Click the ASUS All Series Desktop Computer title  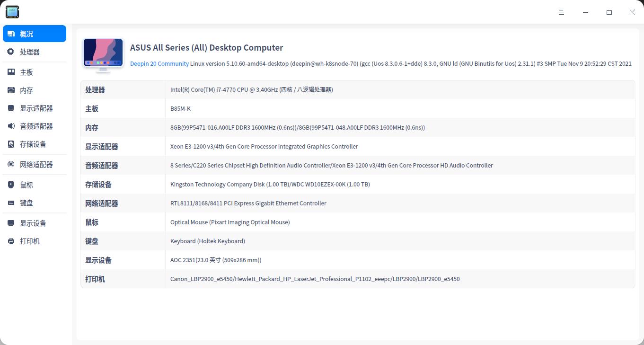pos(207,47)
